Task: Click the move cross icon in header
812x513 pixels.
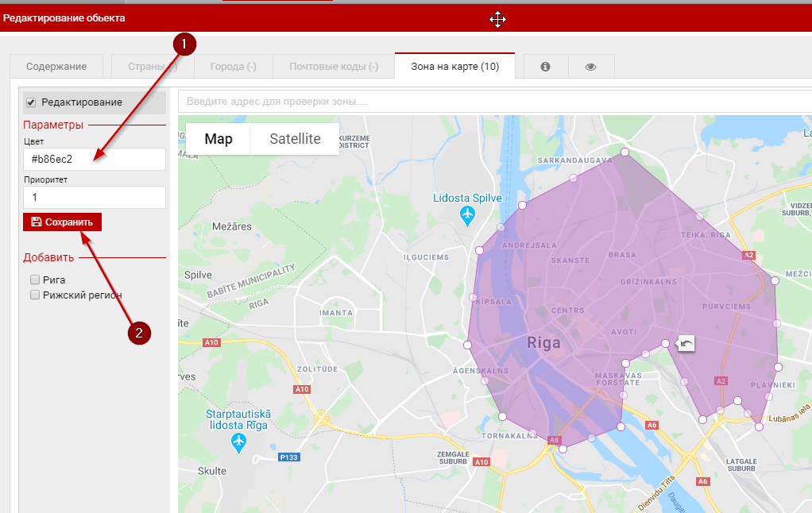Action: point(498,20)
